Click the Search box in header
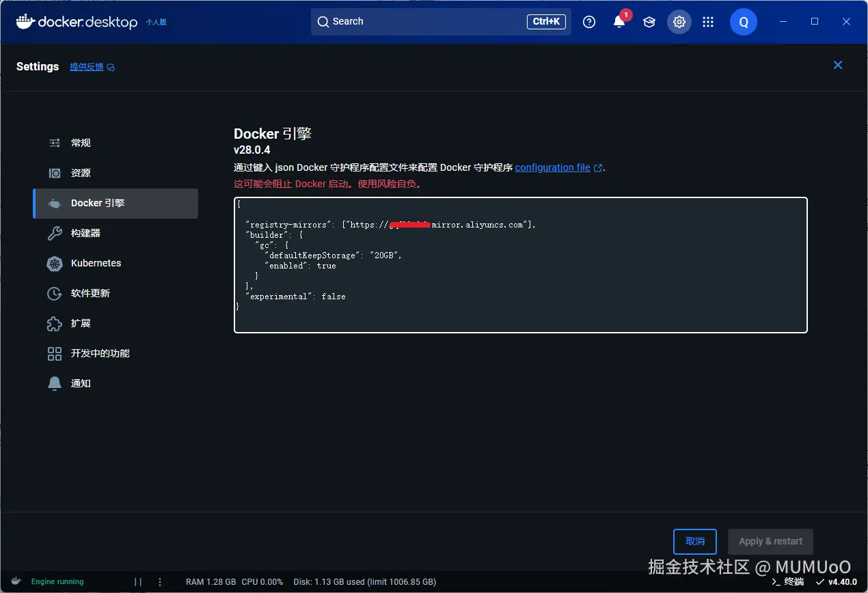This screenshot has width=868, height=593. 441,22
